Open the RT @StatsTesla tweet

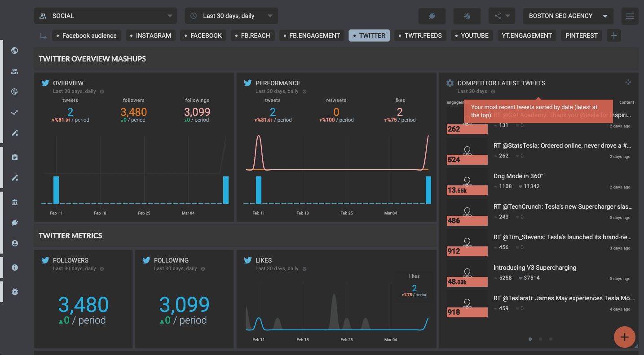[x=562, y=145]
